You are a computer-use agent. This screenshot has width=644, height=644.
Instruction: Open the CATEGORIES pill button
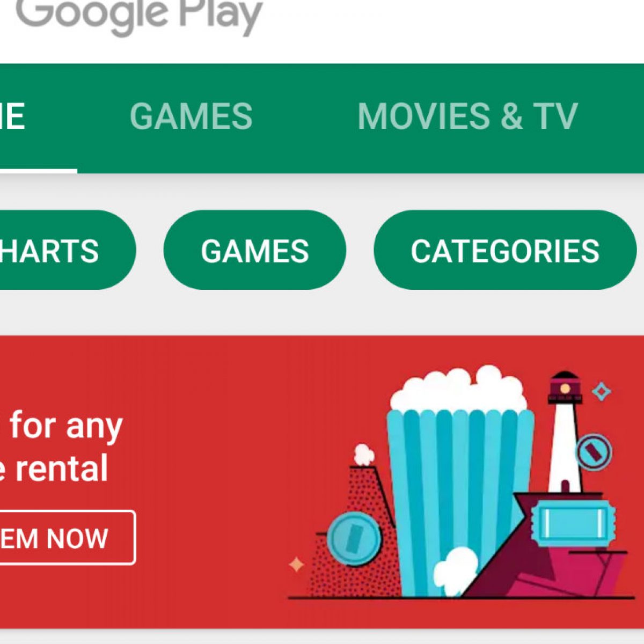[505, 250]
